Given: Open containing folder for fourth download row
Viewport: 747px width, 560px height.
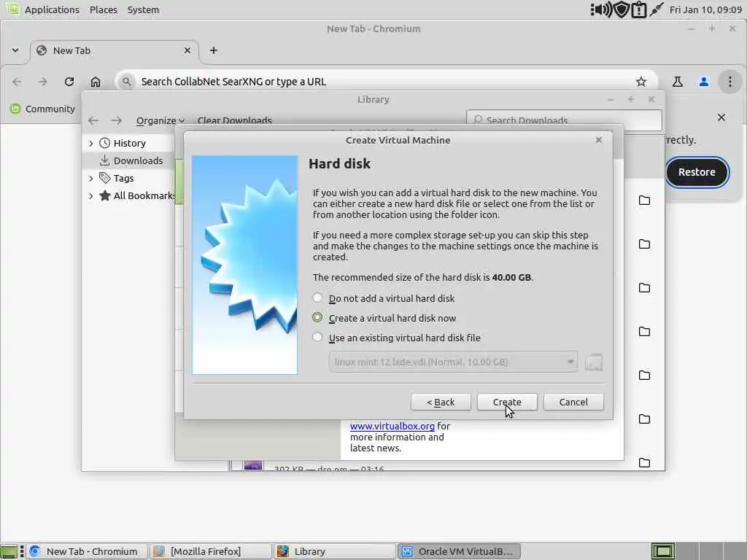Looking at the screenshot, I should coord(645,332).
